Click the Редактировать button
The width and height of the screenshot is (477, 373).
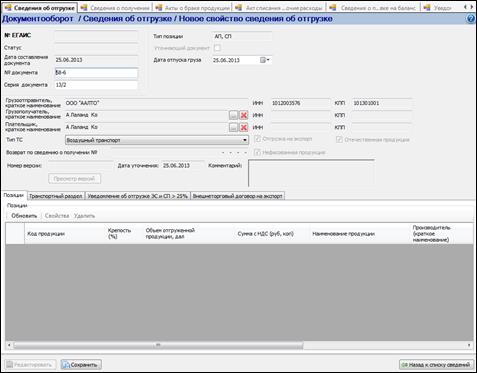[x=30, y=365]
